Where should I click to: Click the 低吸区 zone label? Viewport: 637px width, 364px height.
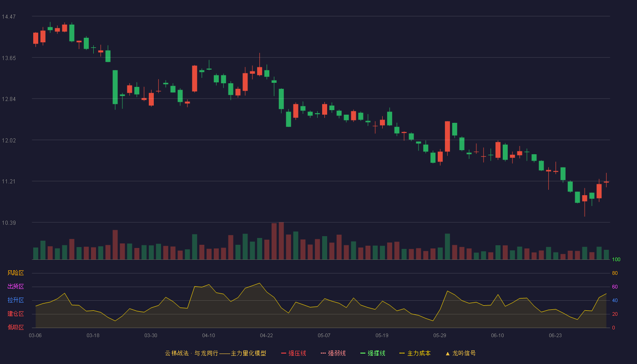point(15,328)
